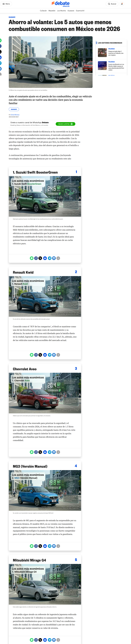Share Suzuki Swift card on WhatsApp

point(32,258)
